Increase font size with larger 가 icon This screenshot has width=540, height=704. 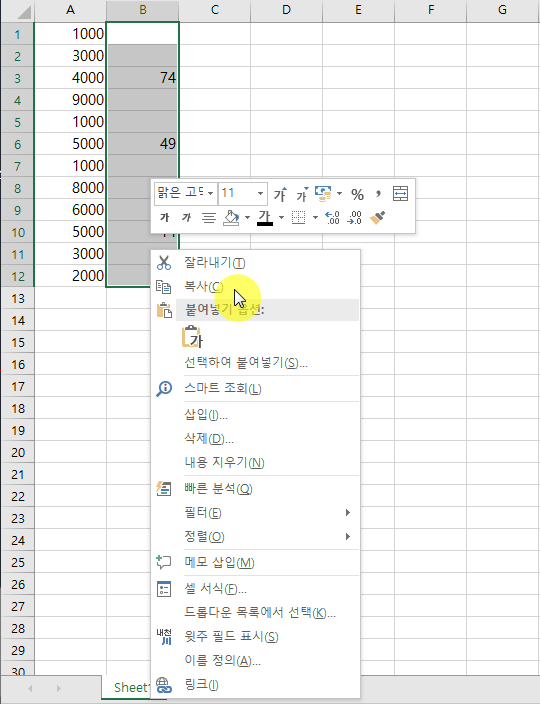coord(280,194)
